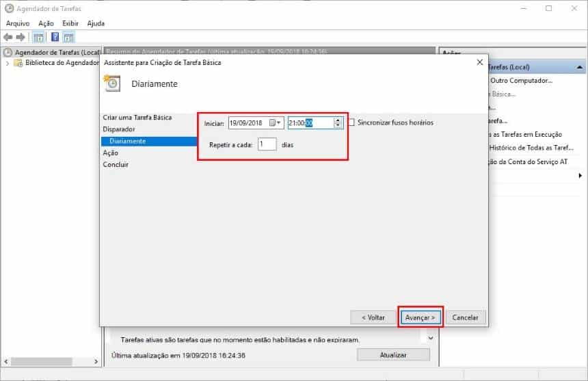The height and width of the screenshot is (381, 588).
Task: Decrease the start time with the down arrow
Action: pyautogui.click(x=338, y=125)
